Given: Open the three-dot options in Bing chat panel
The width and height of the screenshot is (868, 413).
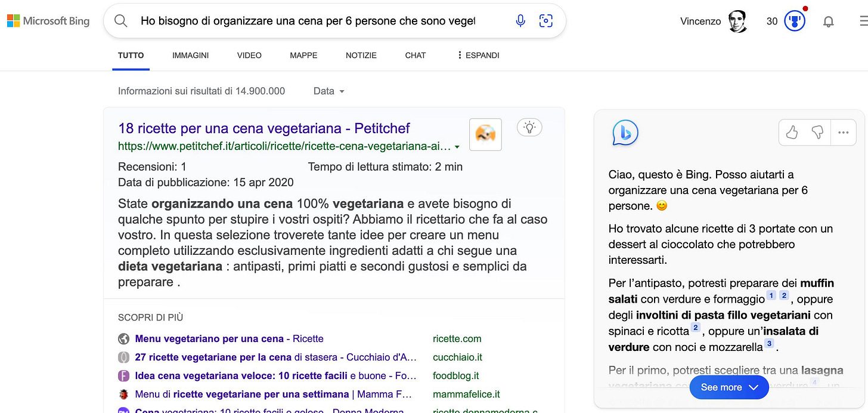Looking at the screenshot, I should tap(843, 132).
